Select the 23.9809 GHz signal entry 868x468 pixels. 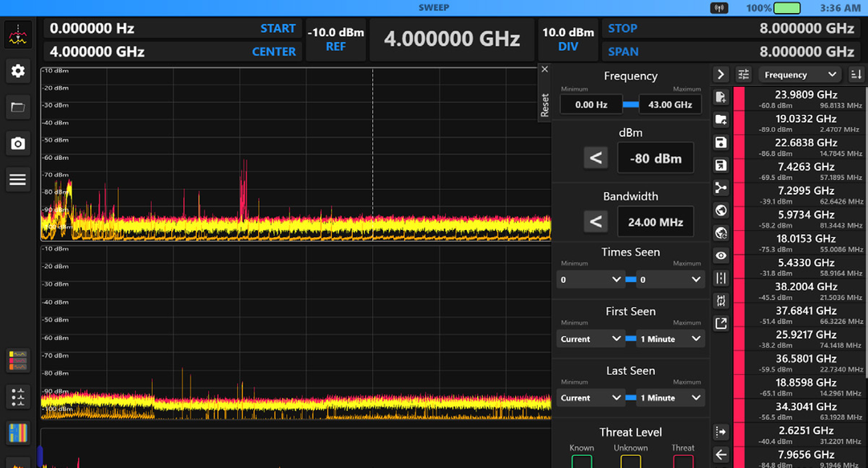tap(805, 100)
